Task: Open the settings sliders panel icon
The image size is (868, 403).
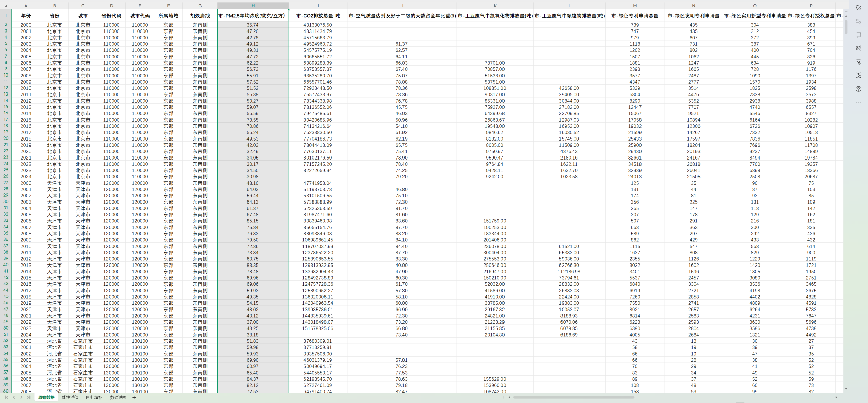Action: tap(858, 21)
